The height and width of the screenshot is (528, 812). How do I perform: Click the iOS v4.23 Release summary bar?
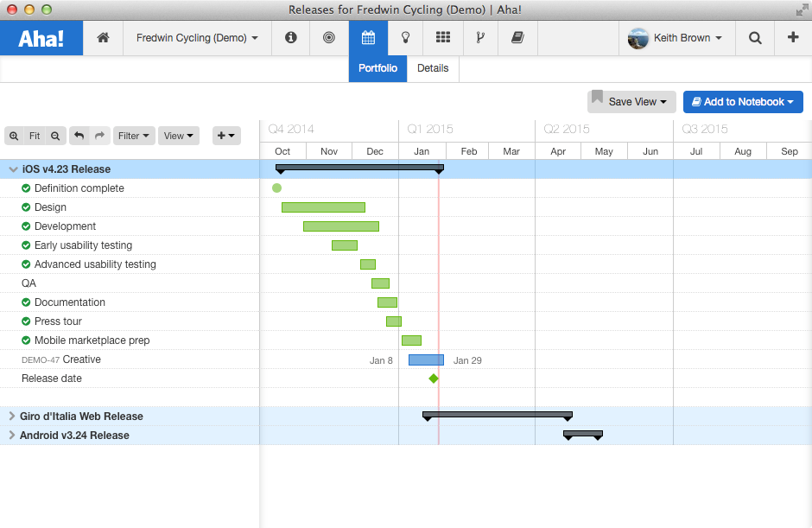click(359, 169)
